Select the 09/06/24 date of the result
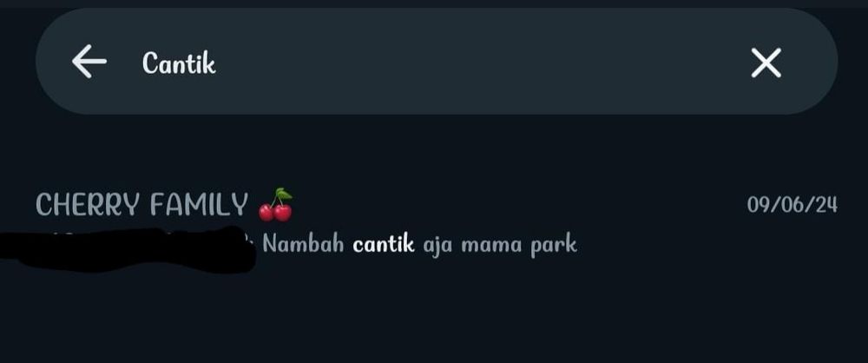This screenshot has width=868, height=363. pyautogui.click(x=792, y=205)
